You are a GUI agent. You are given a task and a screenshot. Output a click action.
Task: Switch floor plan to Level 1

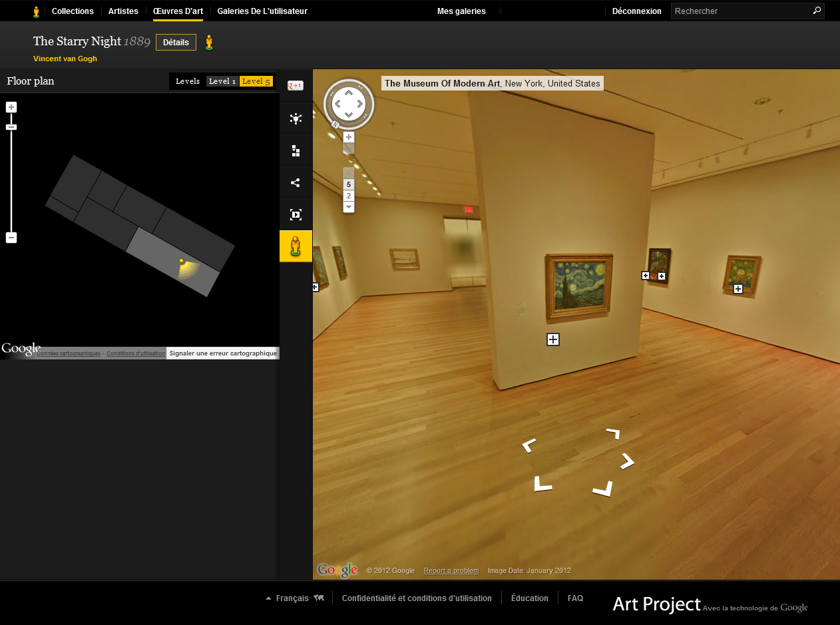222,81
